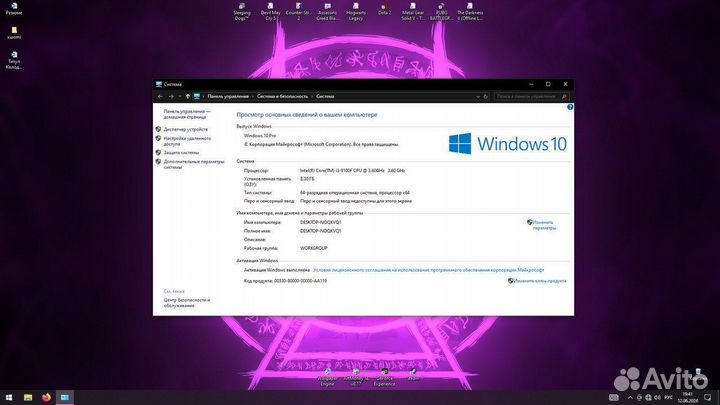This screenshot has height=405, width=720.
Task: Select the Steam desktop icon
Action: click(x=413, y=375)
